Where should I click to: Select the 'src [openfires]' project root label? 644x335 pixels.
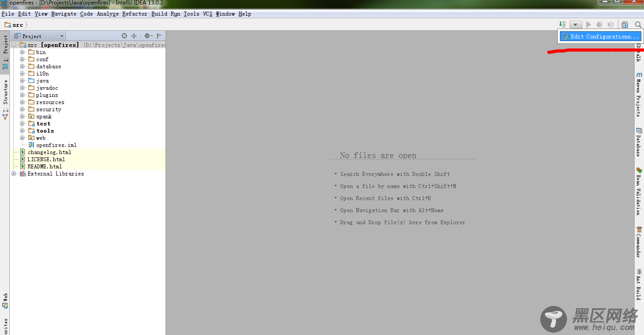[x=53, y=45]
